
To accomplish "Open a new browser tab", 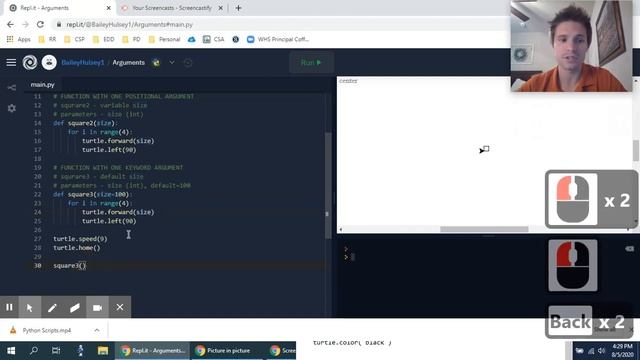I will (x=238, y=8).
